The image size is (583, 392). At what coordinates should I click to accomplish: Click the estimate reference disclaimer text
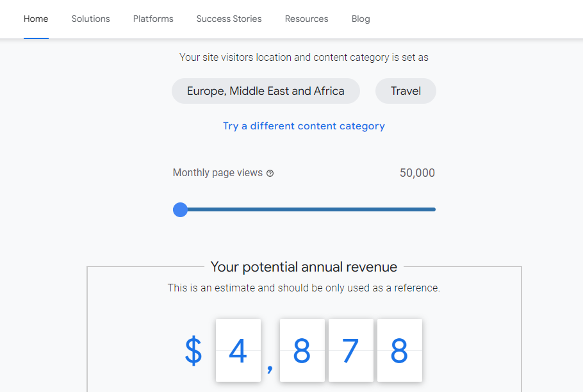click(x=304, y=288)
